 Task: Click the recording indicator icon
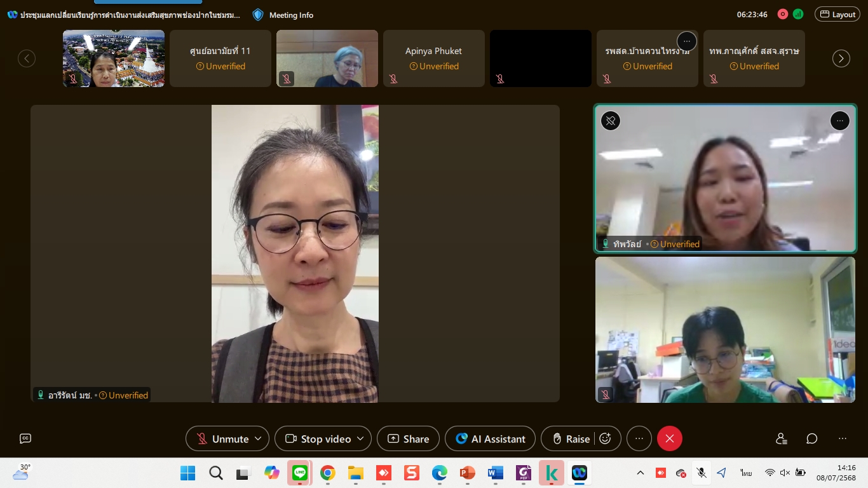(783, 14)
